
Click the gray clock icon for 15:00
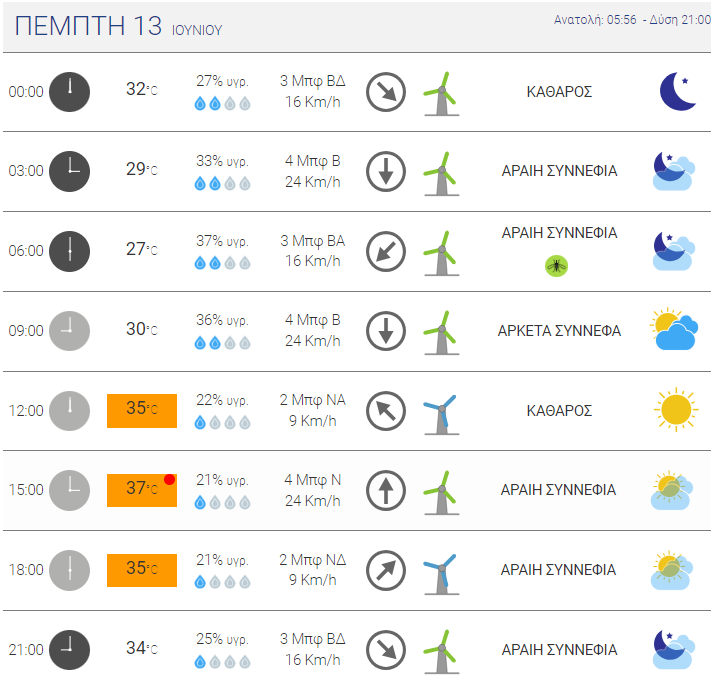point(69,490)
